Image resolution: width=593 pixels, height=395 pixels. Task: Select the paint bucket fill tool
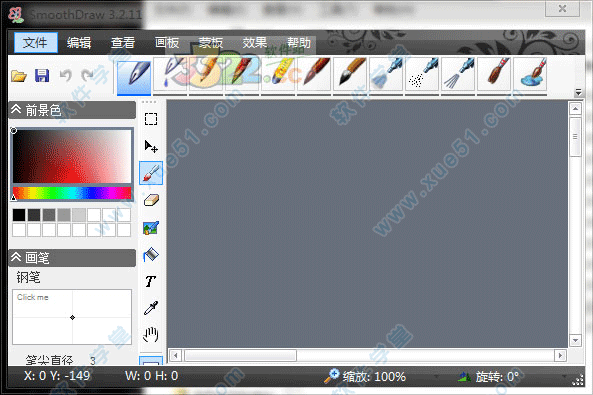(151, 255)
